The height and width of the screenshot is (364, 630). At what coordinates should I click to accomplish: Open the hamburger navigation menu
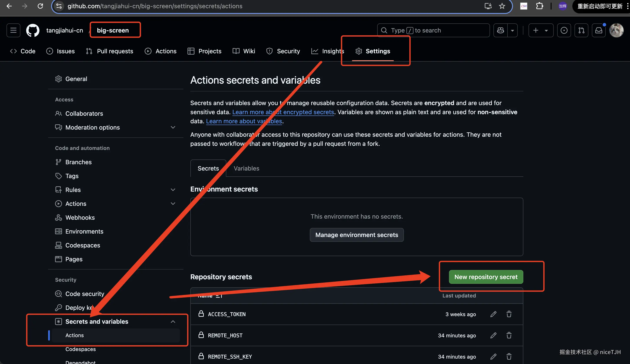click(x=13, y=30)
